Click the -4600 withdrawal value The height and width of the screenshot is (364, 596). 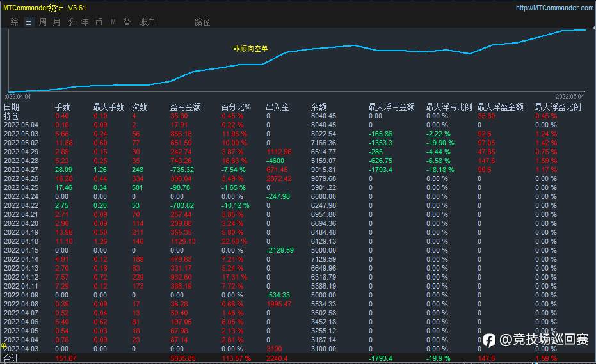coord(275,161)
